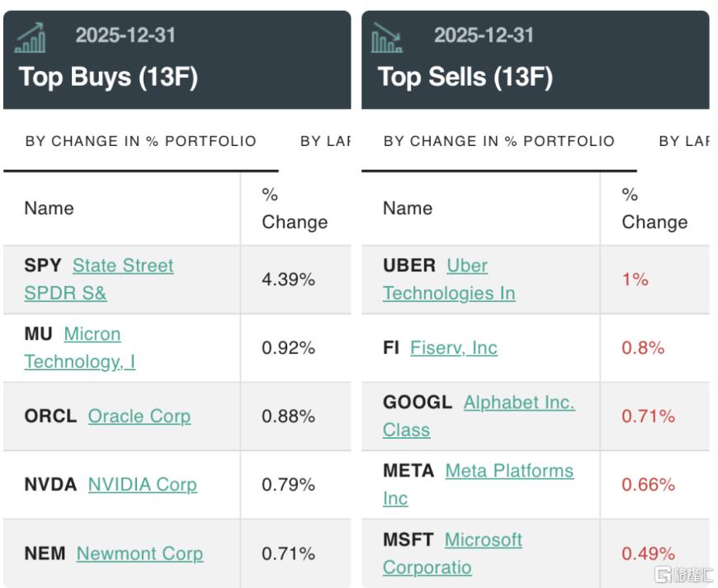Visit the Meta Platforms Inc link
Screen dimensions: 718x588
click(x=508, y=472)
